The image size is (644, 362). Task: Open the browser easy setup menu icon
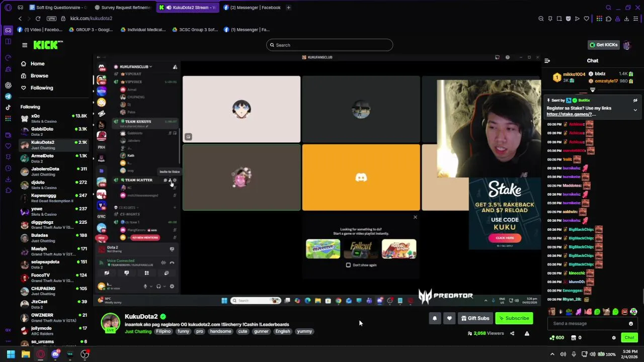[635, 19]
